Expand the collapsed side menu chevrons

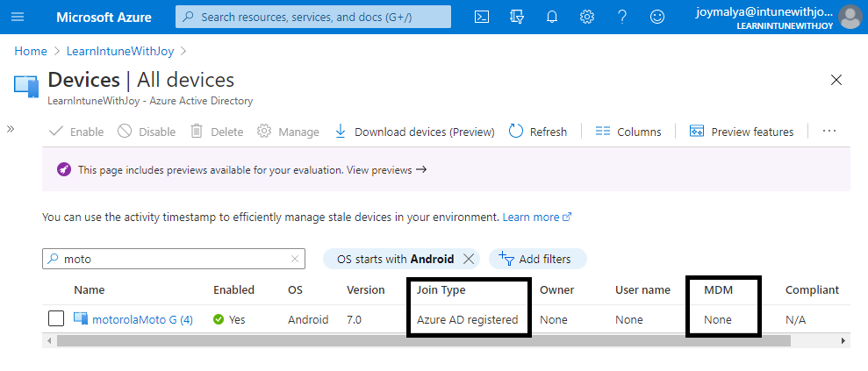tap(11, 130)
